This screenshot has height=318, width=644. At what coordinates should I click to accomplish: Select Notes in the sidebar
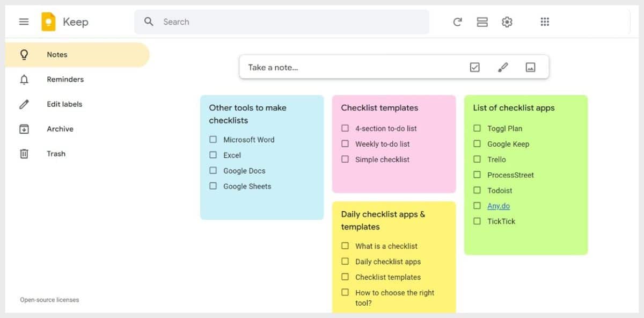56,54
